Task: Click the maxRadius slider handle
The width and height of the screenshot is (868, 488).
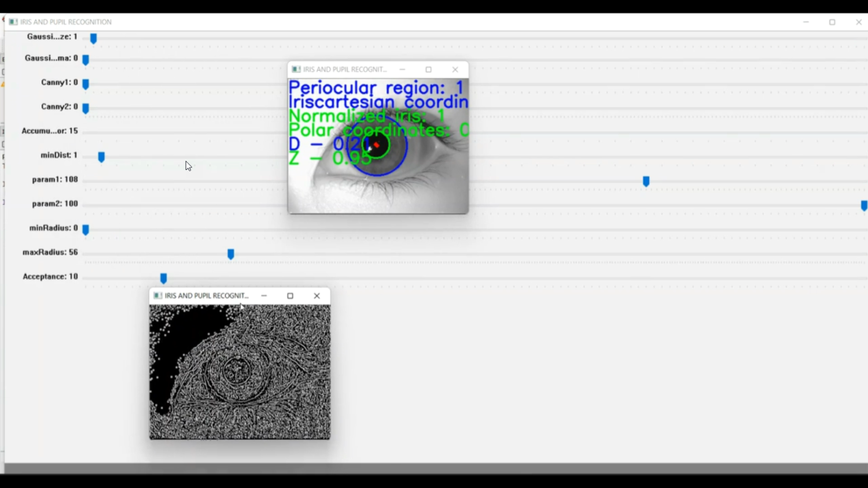Action: [x=231, y=254]
